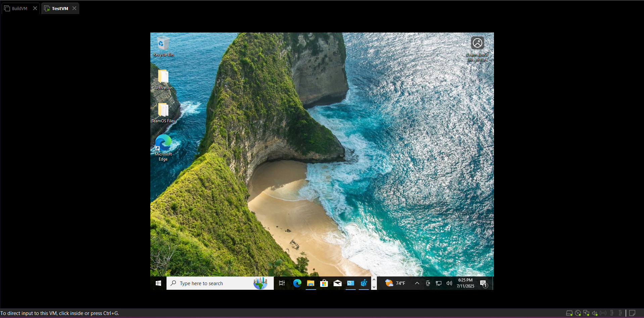Image resolution: width=644 pixels, height=318 pixels.
Task: Close the TestVM tab
Action: coord(75,8)
